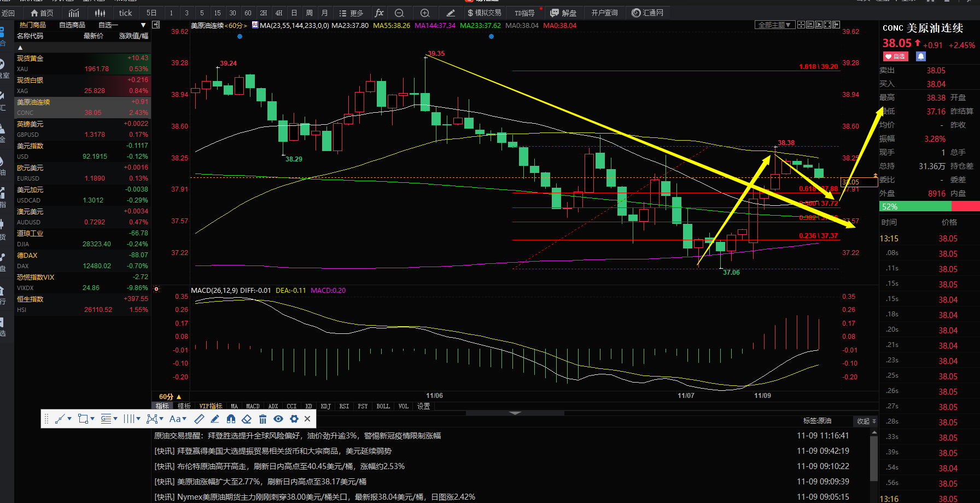Image resolution: width=980 pixels, height=503 pixels.
Task: Toggle the MACD panel red circle marker
Action: (156, 289)
